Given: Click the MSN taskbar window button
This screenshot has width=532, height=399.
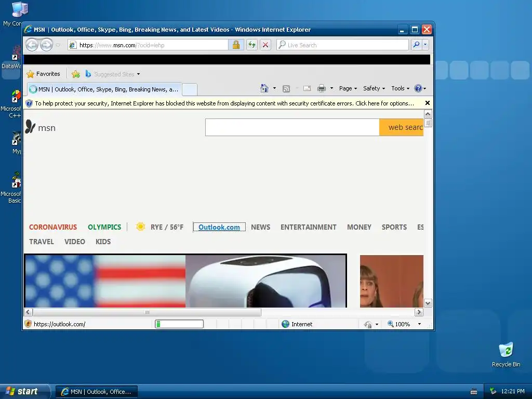Looking at the screenshot, I should (97, 392).
